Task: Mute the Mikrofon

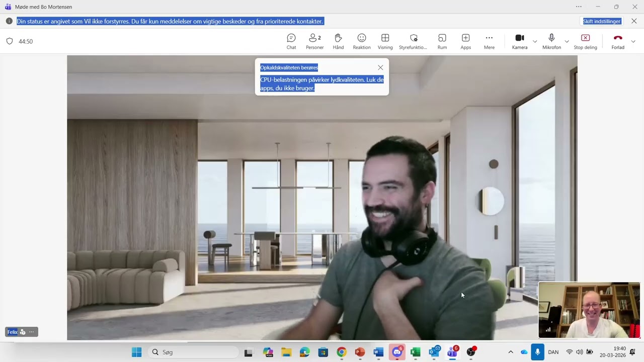Action: [551, 41]
